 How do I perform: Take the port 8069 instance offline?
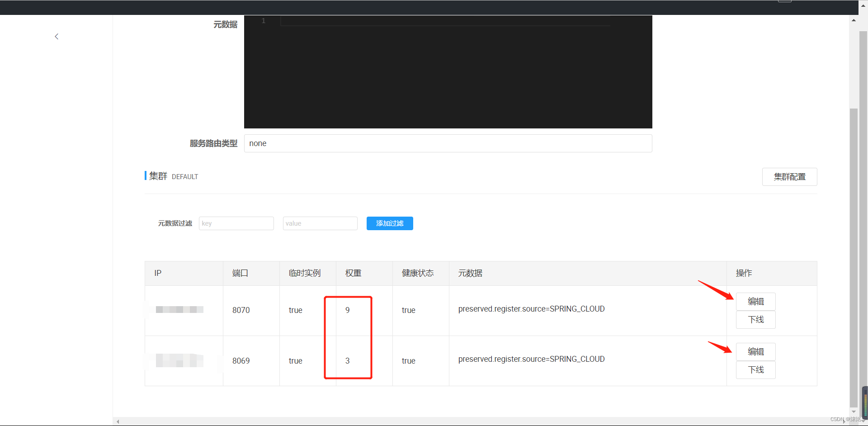click(755, 370)
